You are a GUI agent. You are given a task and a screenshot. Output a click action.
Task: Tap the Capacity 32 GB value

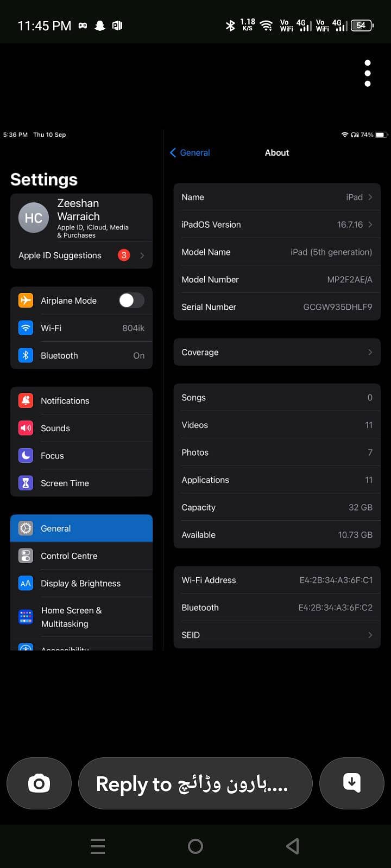tap(361, 507)
